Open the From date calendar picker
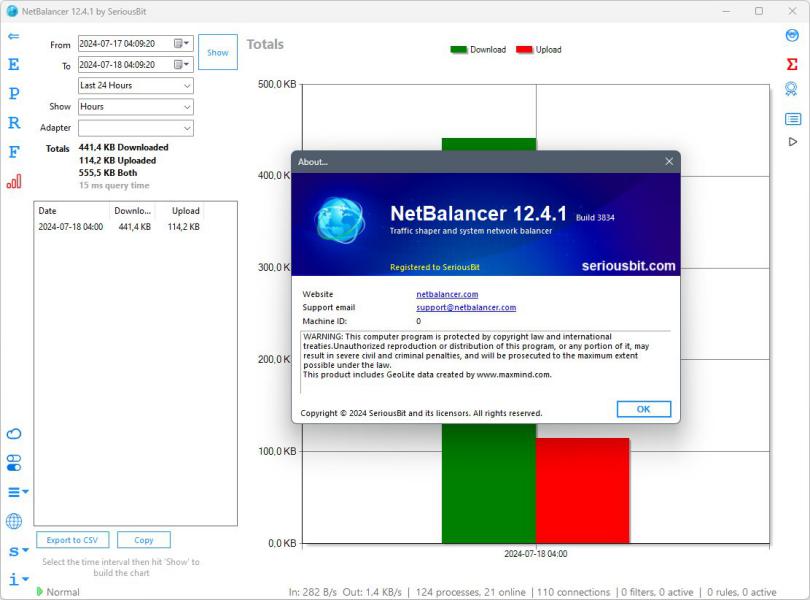This screenshot has height=600, width=810. [181, 43]
